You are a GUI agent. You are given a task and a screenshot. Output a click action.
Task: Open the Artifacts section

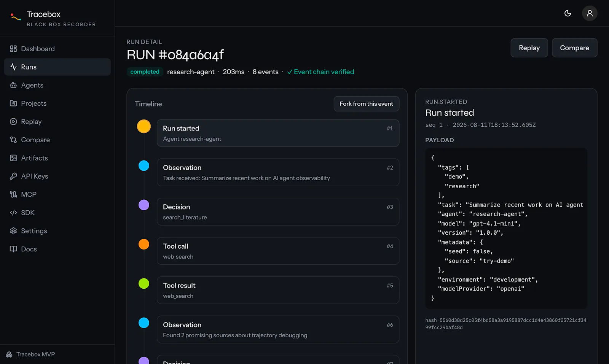[x=57, y=158]
